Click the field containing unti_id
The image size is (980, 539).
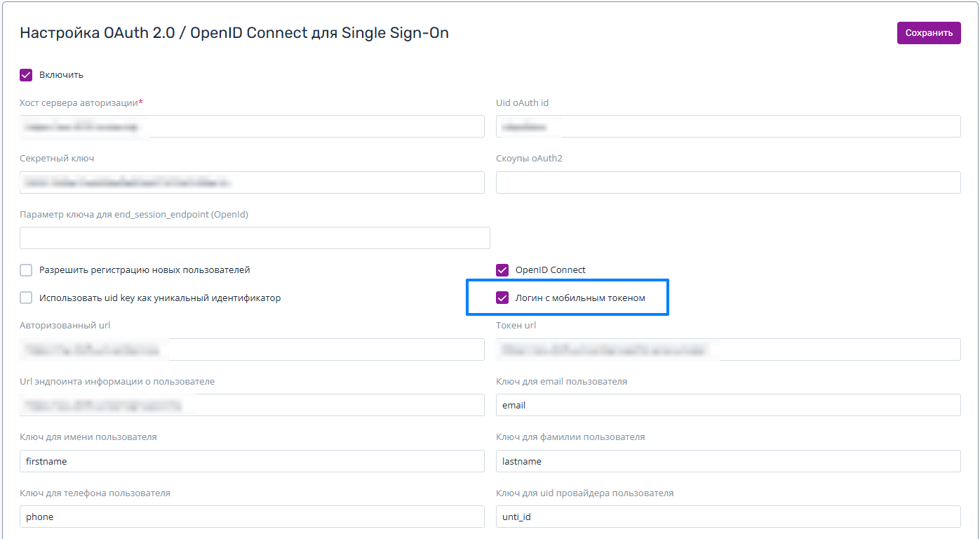tap(727, 517)
